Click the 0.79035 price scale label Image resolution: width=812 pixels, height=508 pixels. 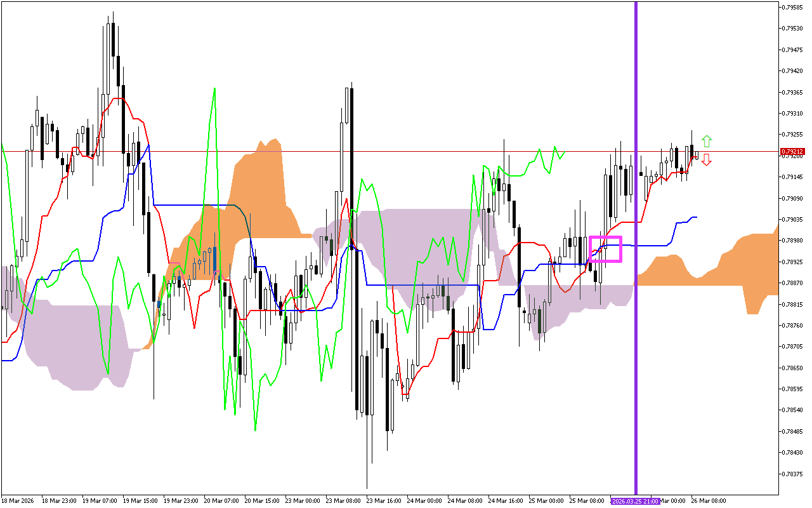793,220
